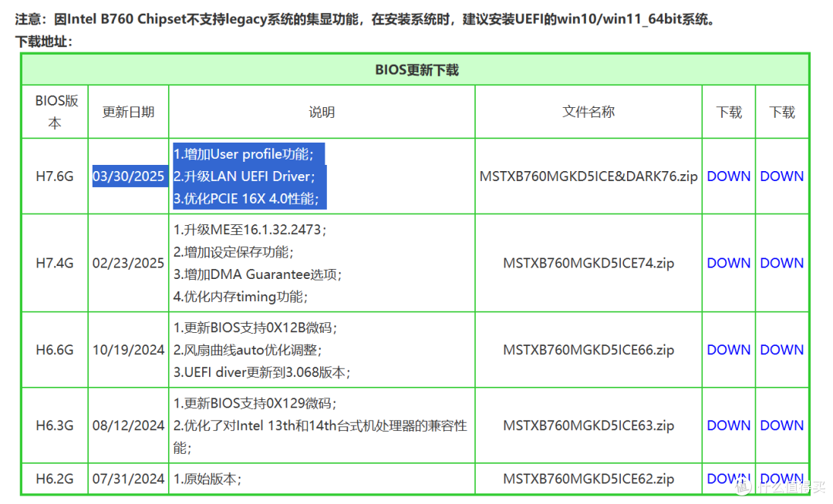Follow the second DOWN link for H6.3G
833x504 pixels.
click(781, 425)
